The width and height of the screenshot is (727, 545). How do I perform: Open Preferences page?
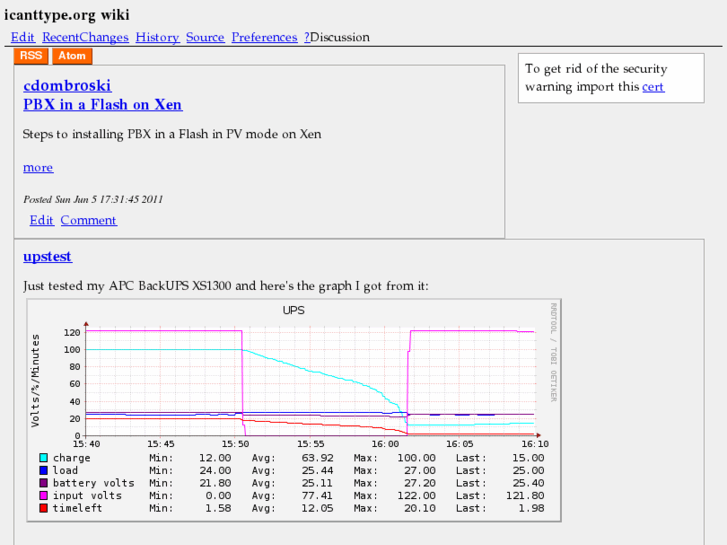[x=264, y=37]
